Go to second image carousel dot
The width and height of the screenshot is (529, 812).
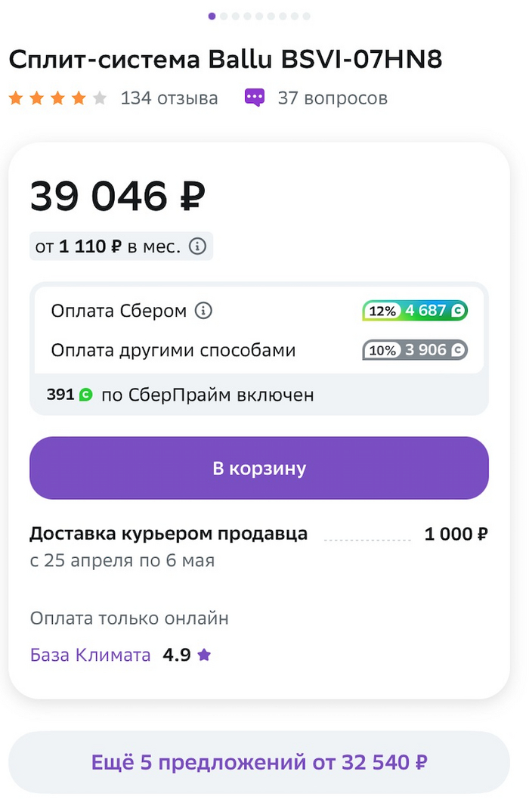click(224, 16)
